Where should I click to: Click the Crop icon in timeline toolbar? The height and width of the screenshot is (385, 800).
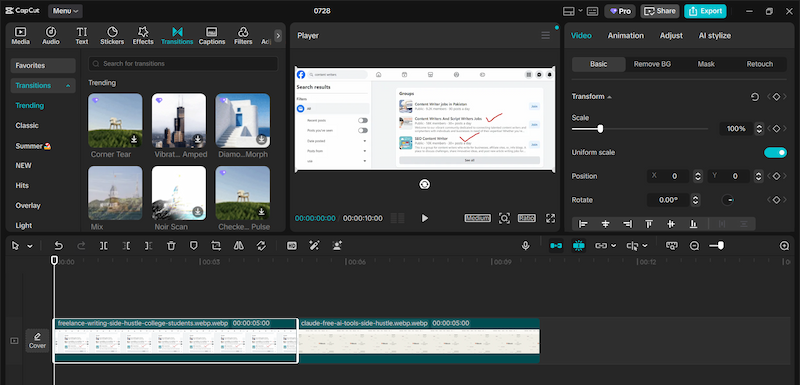click(x=216, y=246)
